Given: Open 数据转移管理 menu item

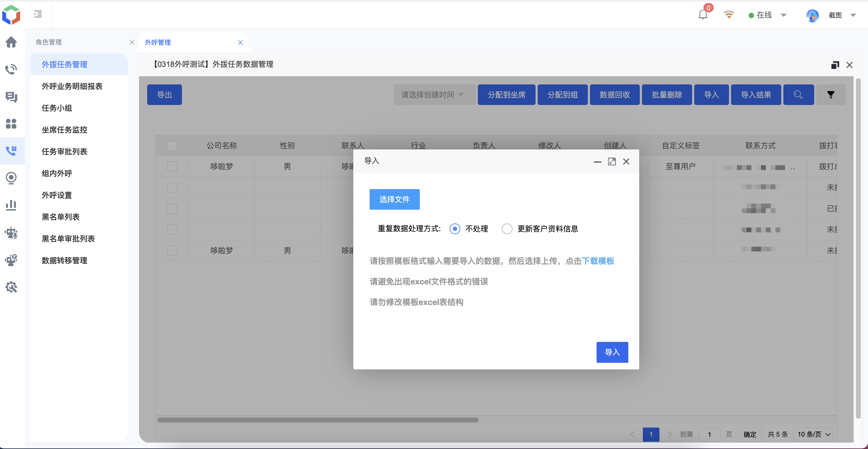Looking at the screenshot, I should tap(79, 261).
